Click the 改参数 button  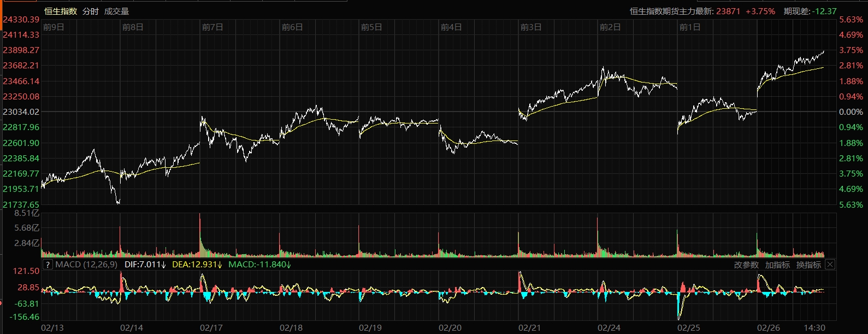pos(746,265)
